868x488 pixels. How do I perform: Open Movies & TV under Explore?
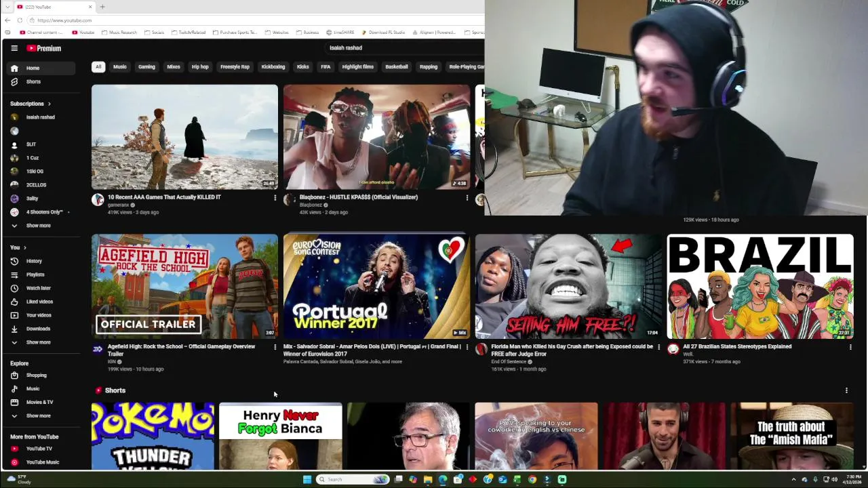(x=41, y=403)
